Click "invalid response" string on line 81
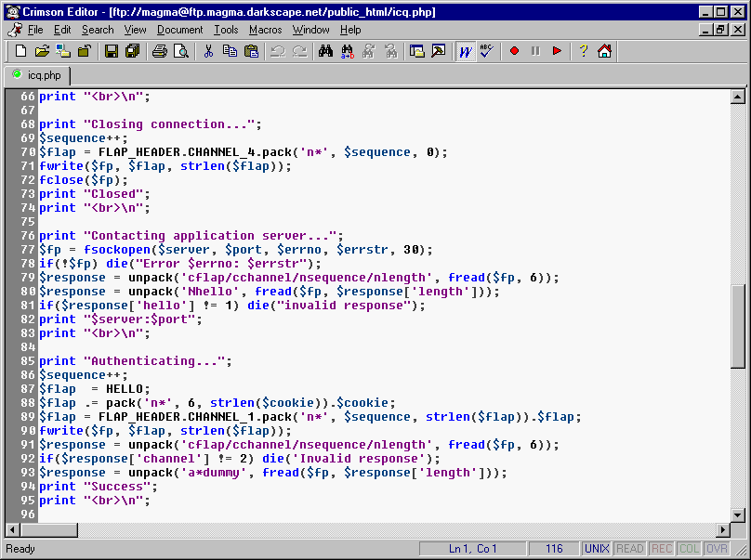Viewport: 751px width, 560px height. click(x=344, y=306)
